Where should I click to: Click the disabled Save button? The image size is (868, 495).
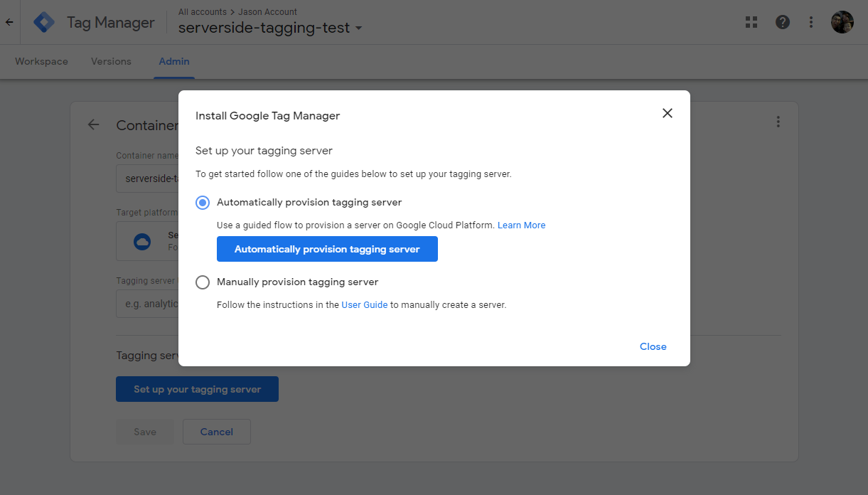tap(145, 432)
